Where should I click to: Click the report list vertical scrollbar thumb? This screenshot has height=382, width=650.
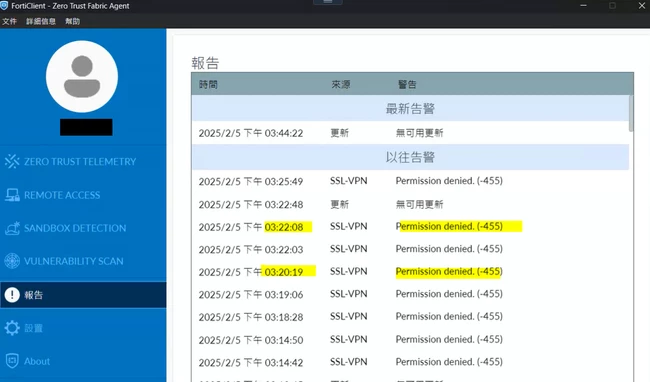pyautogui.click(x=631, y=114)
